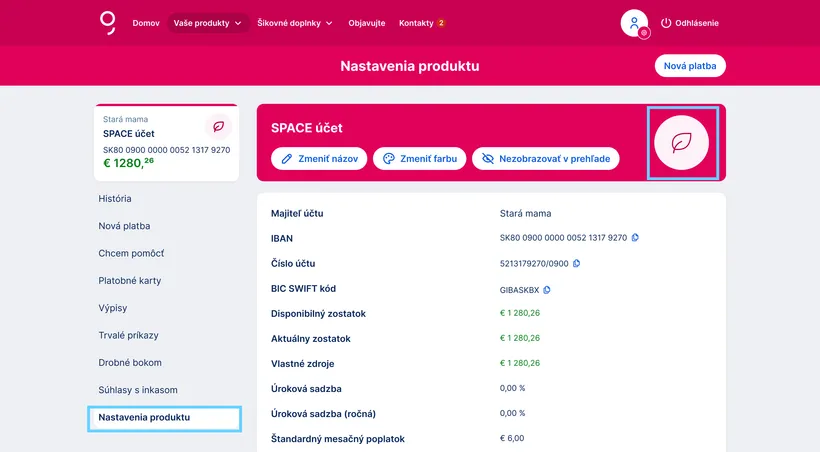This screenshot has width=820, height=452.
Task: Open História in the sidebar
Action: click(x=115, y=199)
